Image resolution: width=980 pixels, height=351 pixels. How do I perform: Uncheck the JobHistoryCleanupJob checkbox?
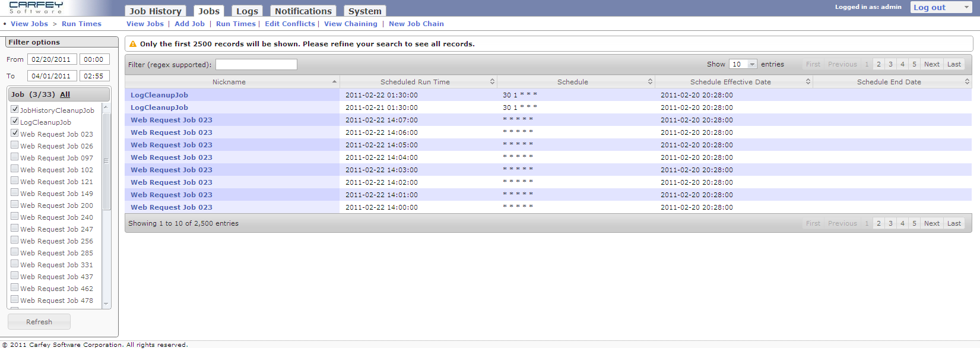15,109
